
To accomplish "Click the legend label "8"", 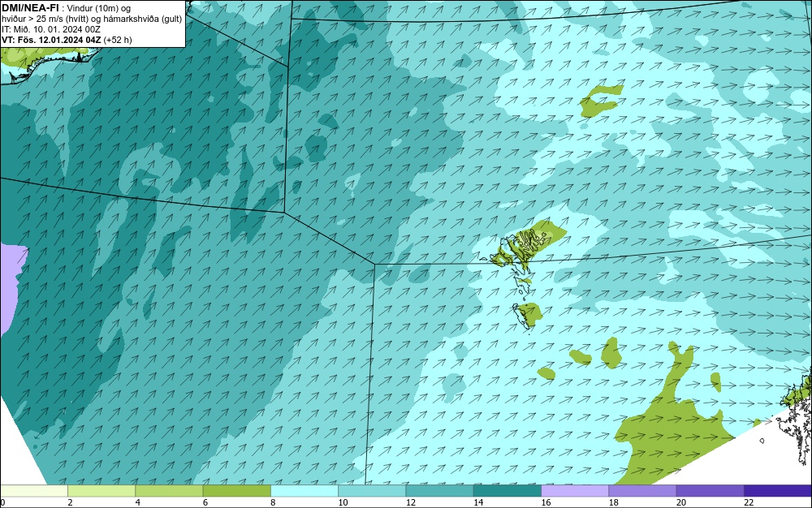I will tap(273, 502).
